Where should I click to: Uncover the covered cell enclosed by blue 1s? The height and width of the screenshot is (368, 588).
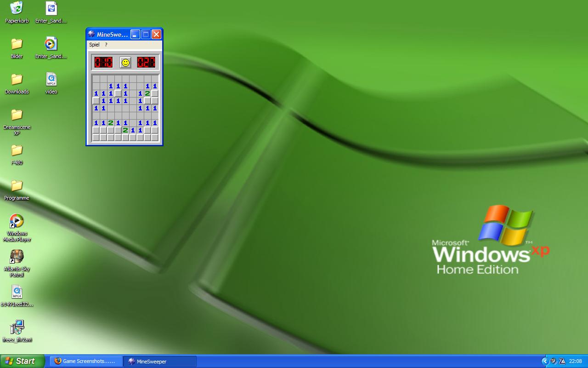[x=118, y=93]
